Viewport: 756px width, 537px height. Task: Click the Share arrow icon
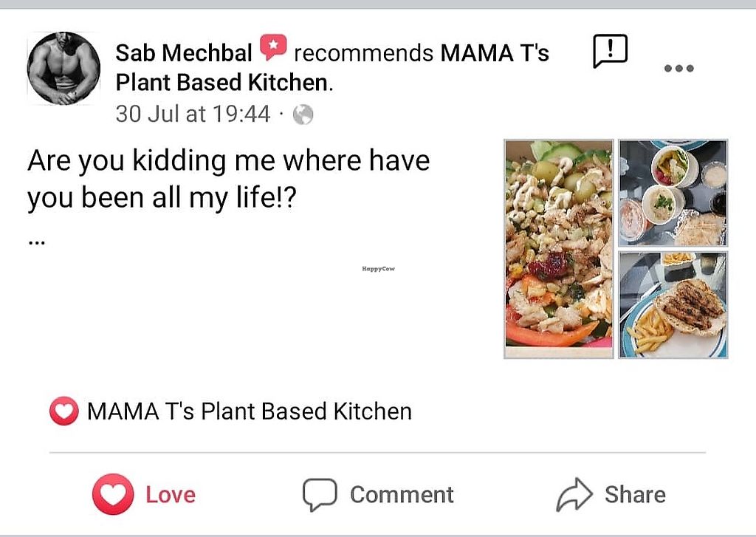[574, 494]
